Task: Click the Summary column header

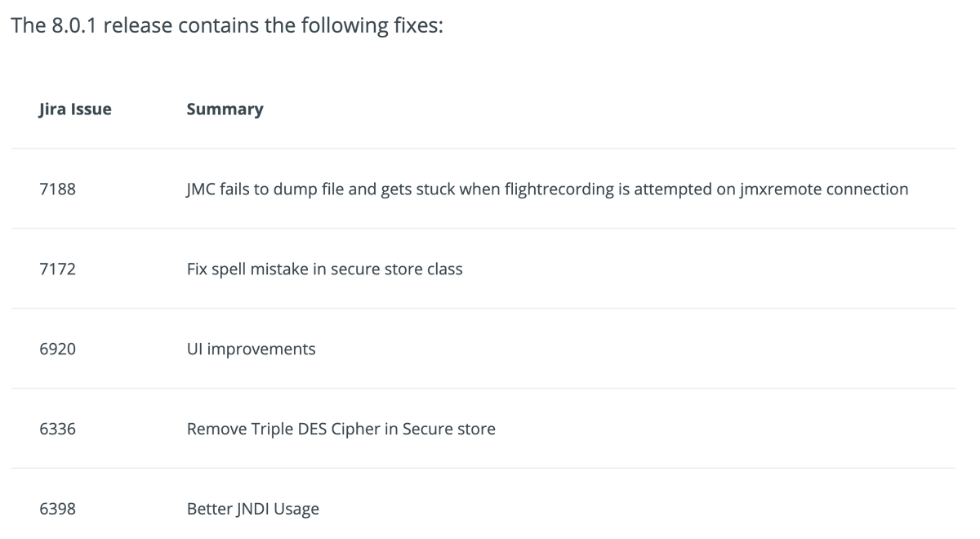Action: click(x=225, y=109)
